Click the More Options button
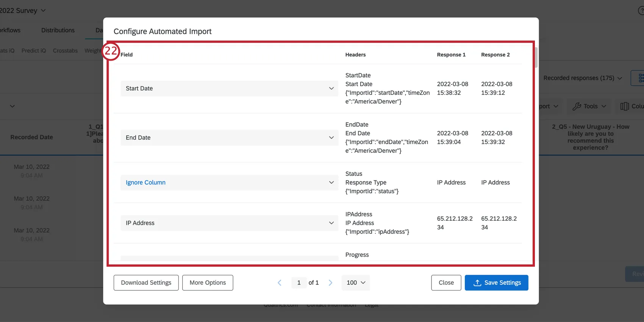 click(x=208, y=283)
